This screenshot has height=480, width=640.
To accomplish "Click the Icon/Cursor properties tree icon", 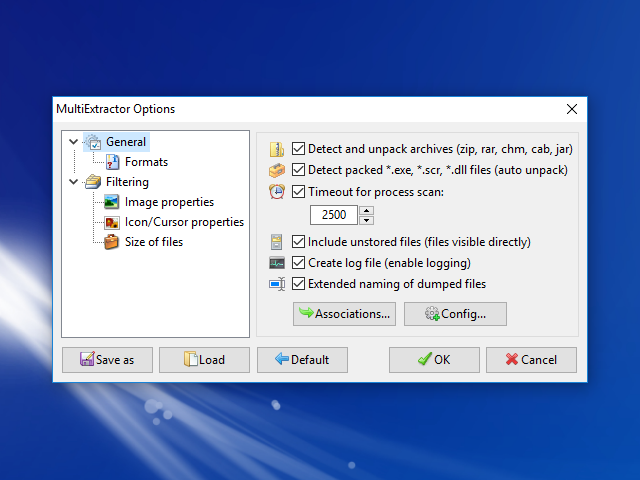I will [x=112, y=222].
